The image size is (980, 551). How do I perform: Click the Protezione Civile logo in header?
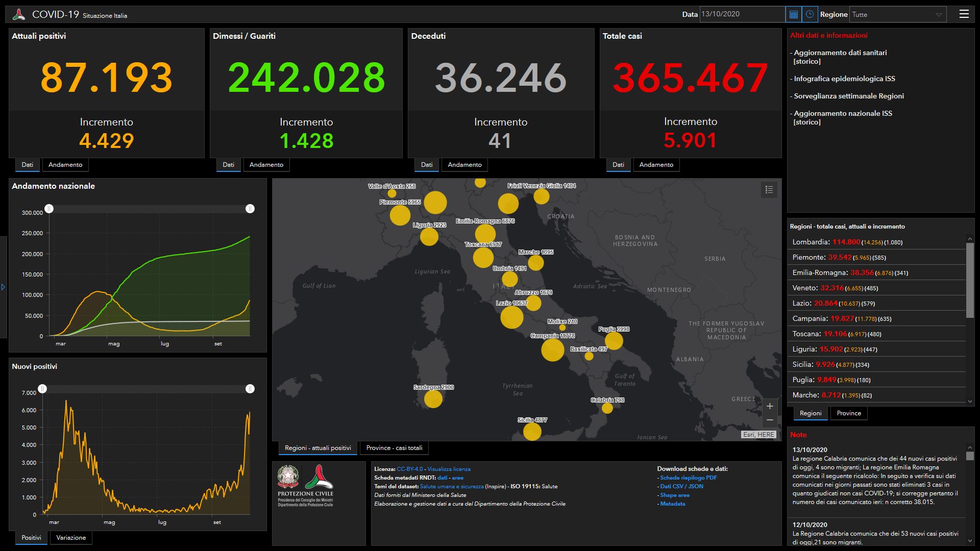[x=19, y=14]
